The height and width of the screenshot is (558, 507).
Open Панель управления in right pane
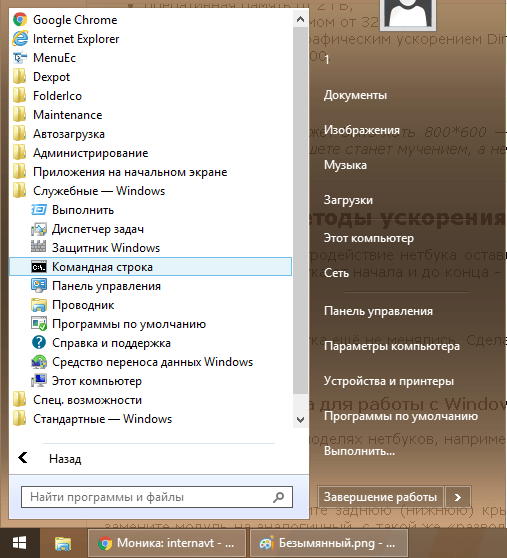pos(378,311)
